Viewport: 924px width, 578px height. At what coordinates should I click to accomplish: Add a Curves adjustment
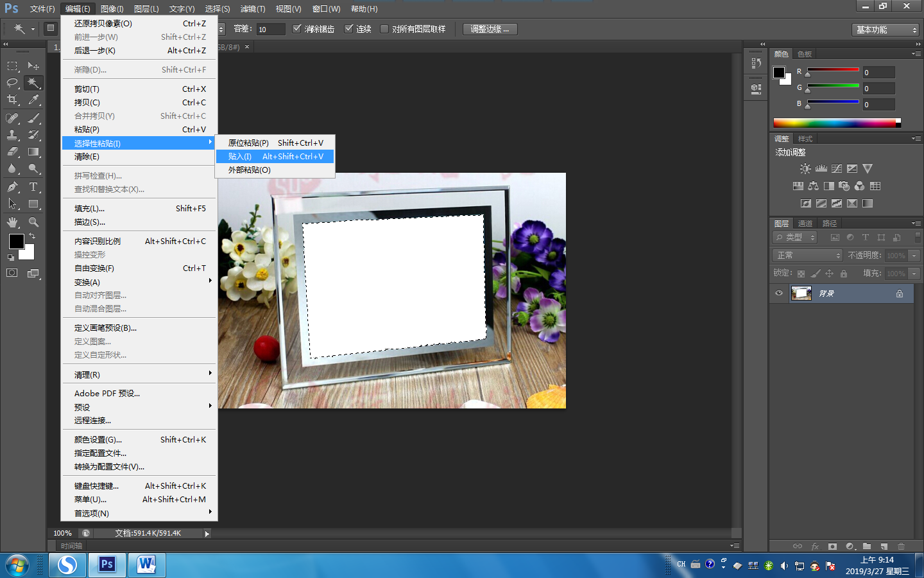(837, 169)
